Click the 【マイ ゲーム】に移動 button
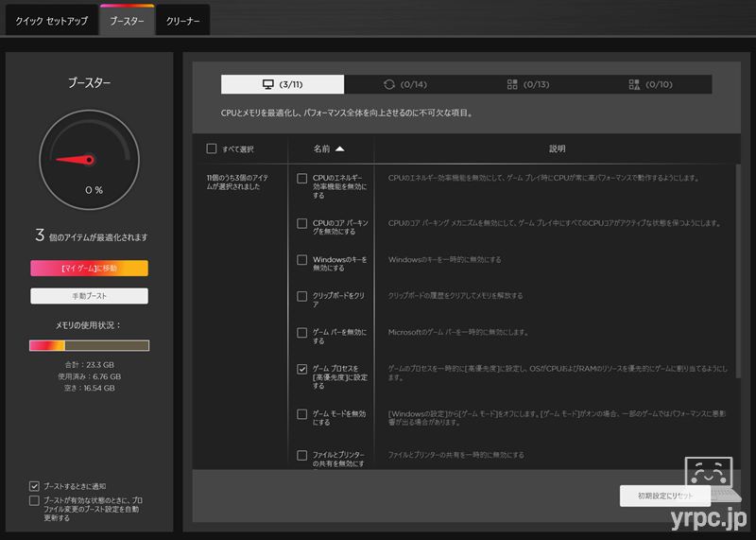 click(89, 269)
